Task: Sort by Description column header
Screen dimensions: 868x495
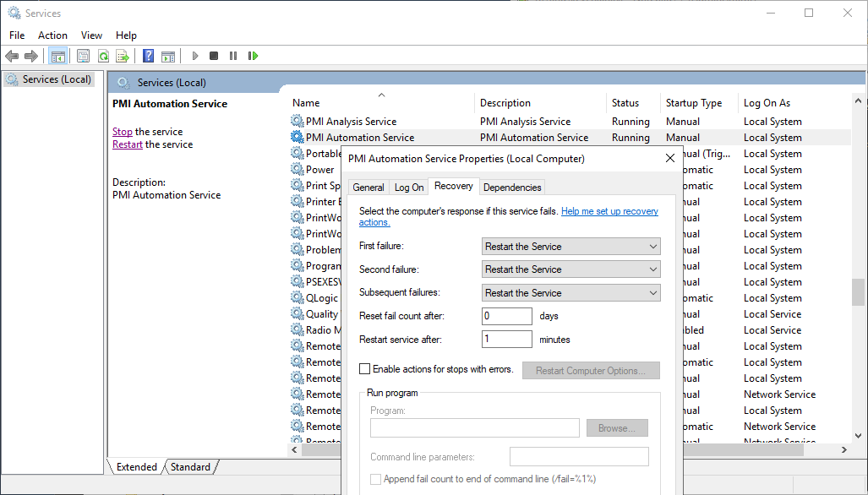Action: 540,102
